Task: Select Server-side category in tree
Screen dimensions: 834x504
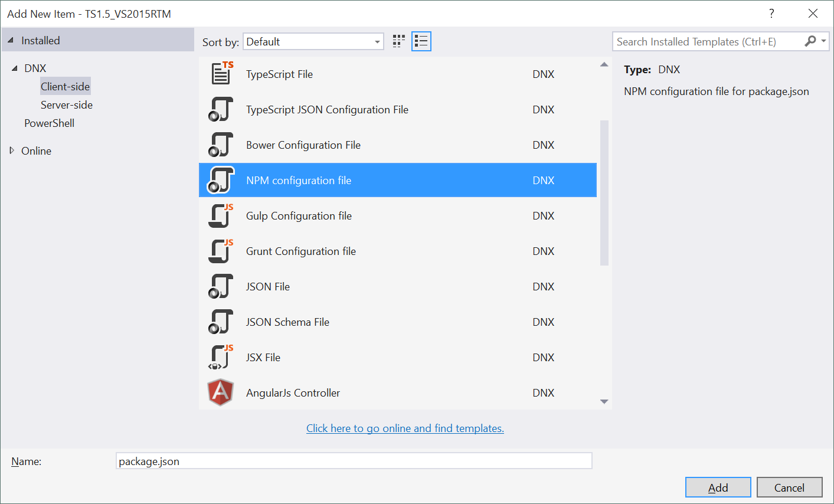Action: 67,105
